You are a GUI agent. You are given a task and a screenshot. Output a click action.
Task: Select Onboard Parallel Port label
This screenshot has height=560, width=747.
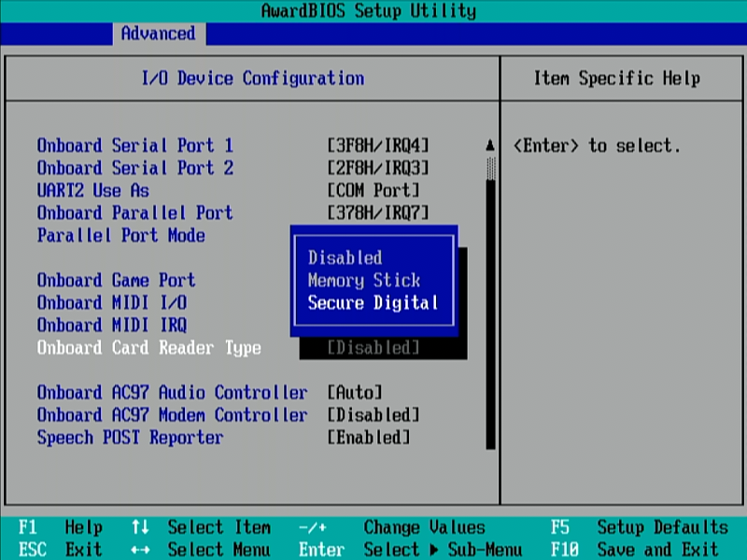click(x=135, y=213)
